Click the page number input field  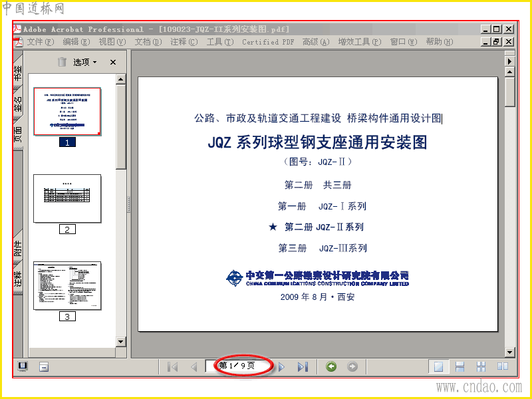(x=239, y=366)
